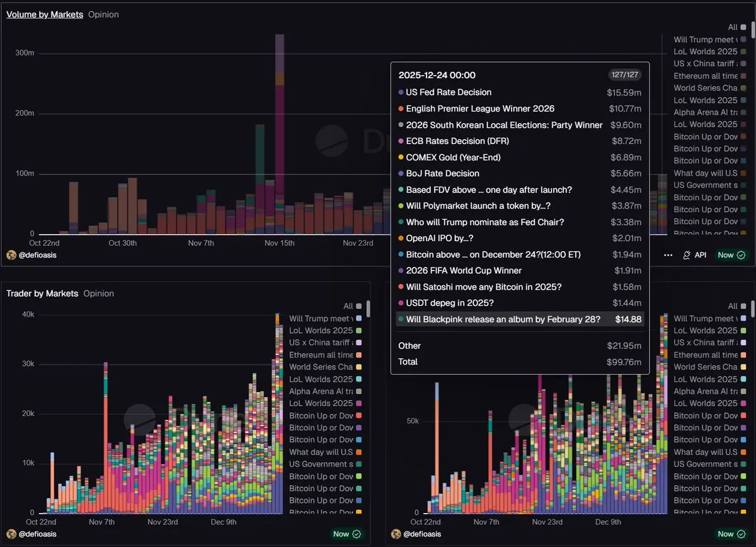Image resolution: width=756 pixels, height=547 pixels.
Task: Click defioasis avatar under Volume by Markets chart
Action: 11,255
